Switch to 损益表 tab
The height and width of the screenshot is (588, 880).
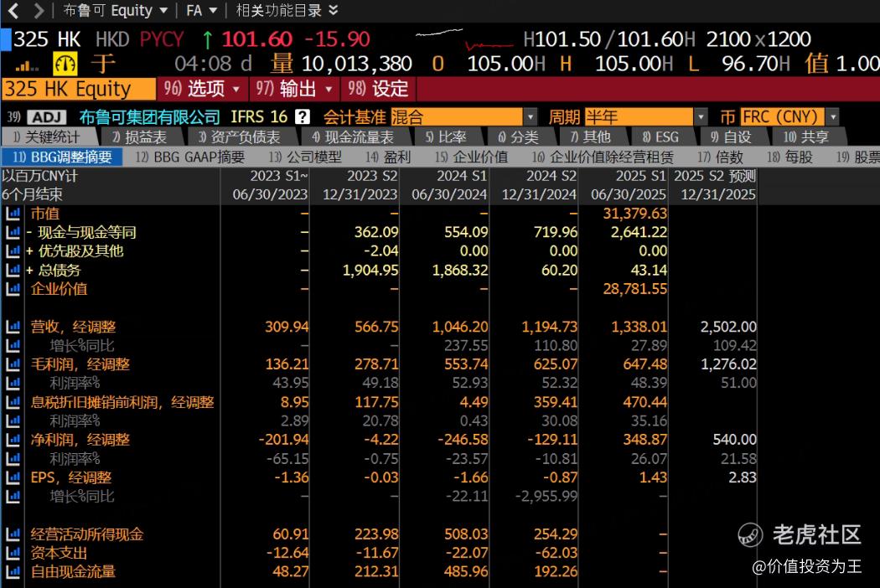140,137
